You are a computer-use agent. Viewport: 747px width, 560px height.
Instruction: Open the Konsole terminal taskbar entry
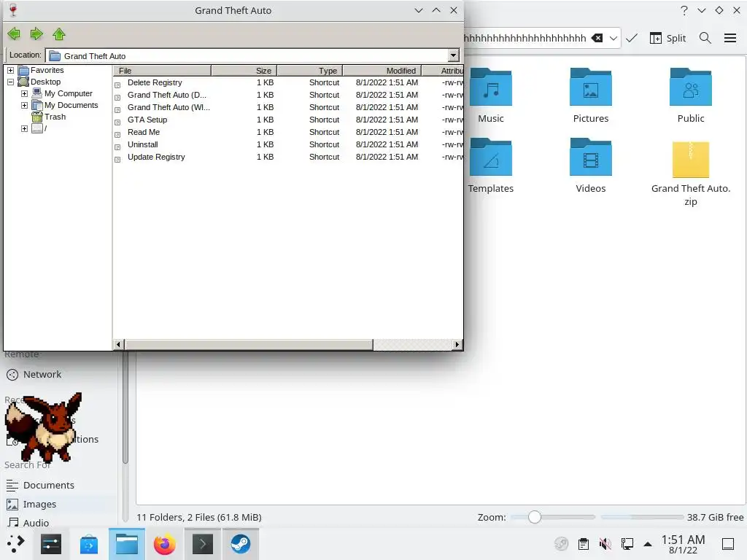point(203,544)
